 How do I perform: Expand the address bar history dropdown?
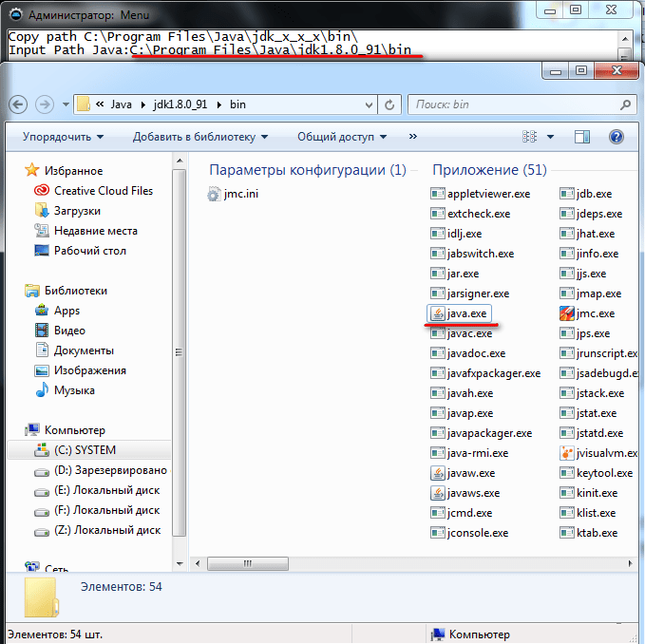(x=369, y=104)
